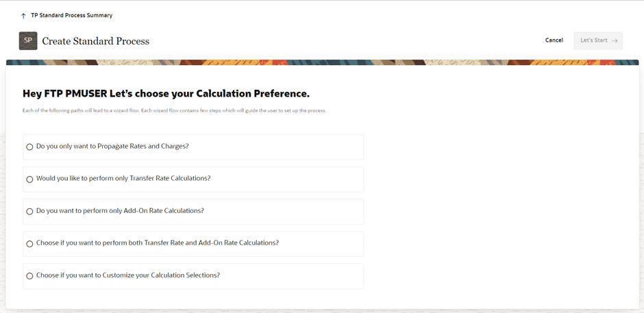Choose the only Transfer Rate Calculations radio button
The height and width of the screenshot is (313, 644).
click(x=29, y=179)
